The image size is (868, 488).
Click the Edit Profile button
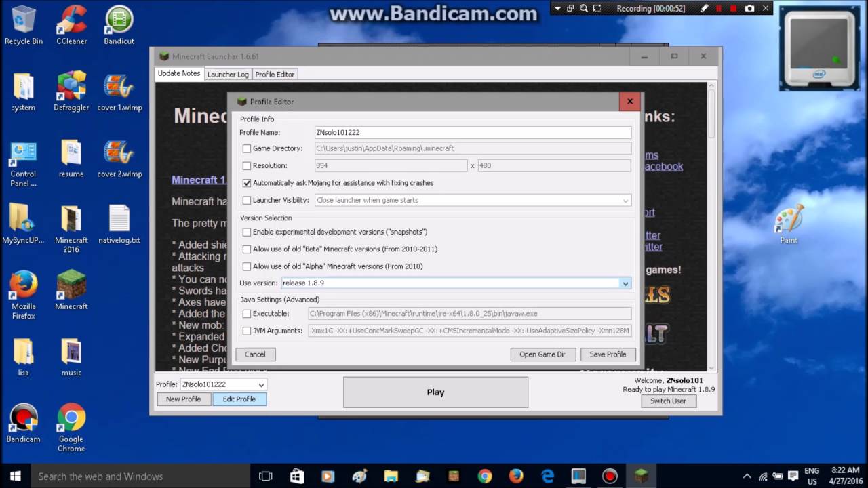point(239,399)
